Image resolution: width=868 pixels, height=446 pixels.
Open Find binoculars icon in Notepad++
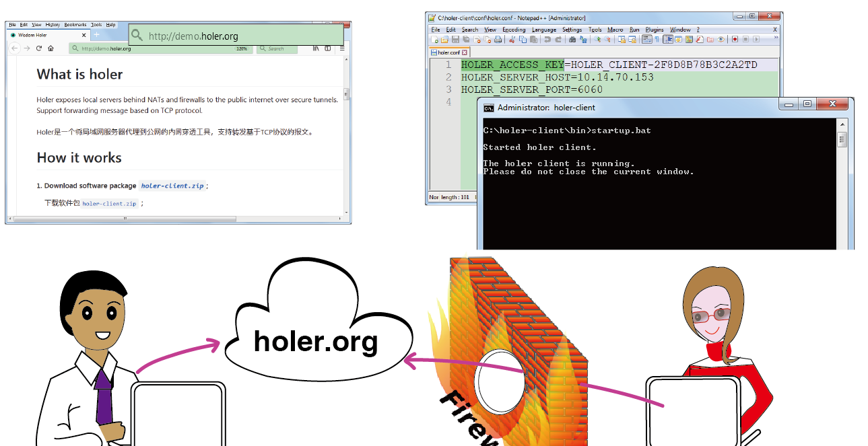(572, 39)
